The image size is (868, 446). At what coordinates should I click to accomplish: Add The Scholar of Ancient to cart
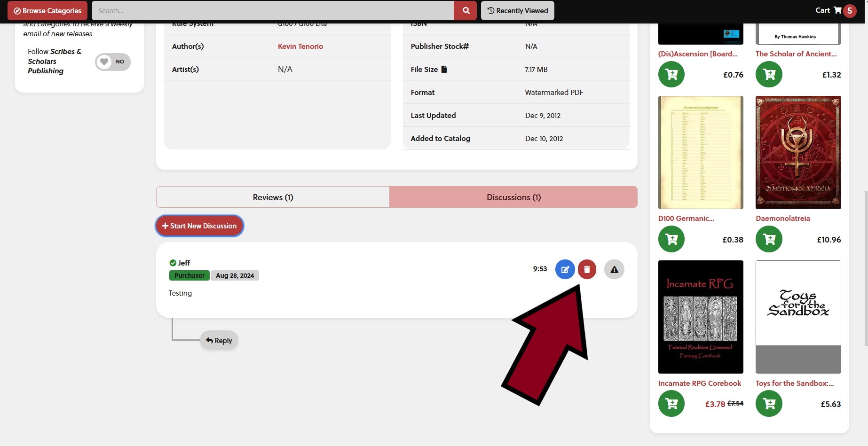click(769, 74)
